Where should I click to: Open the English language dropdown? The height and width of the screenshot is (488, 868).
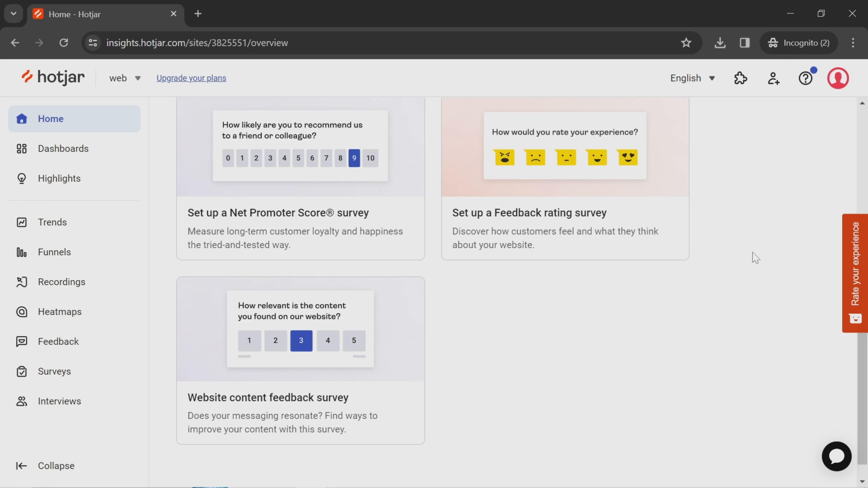coord(692,78)
